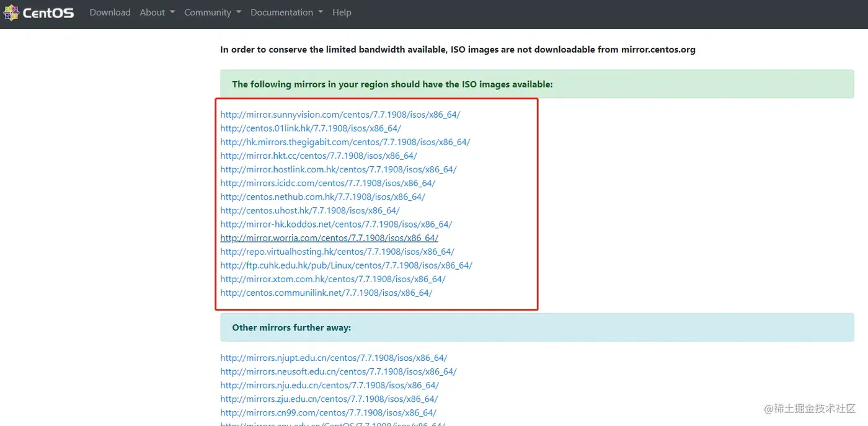Expand the Documentation dropdown menu
The height and width of the screenshot is (426, 868).
(x=286, y=12)
